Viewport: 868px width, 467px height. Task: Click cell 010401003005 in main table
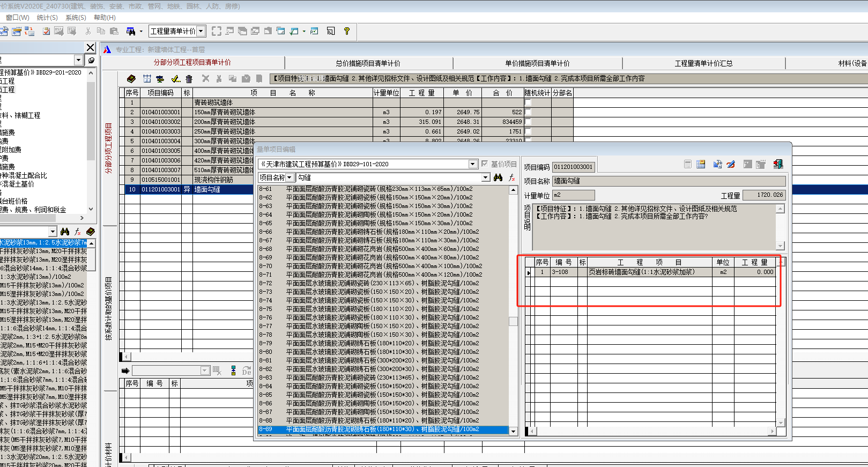(161, 151)
